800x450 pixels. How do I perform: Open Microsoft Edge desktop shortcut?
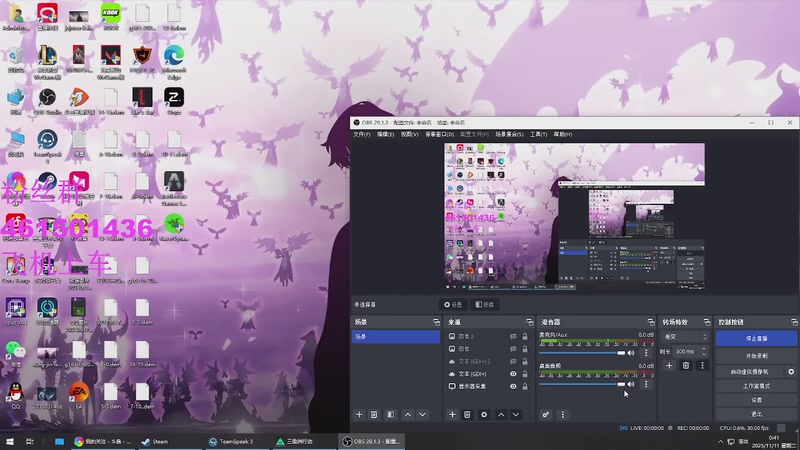[174, 62]
